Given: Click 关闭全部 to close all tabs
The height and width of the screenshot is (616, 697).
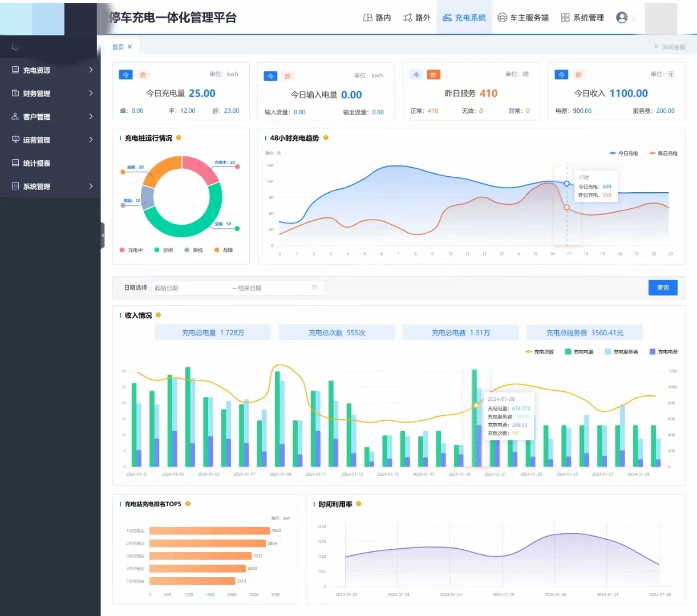Looking at the screenshot, I should 670,47.
